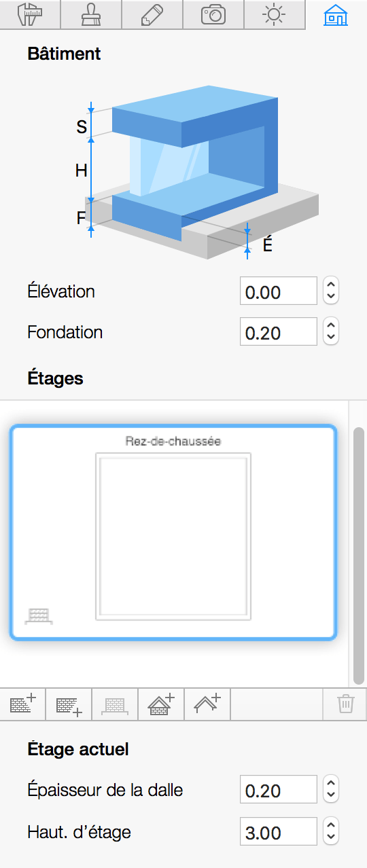Open the camera settings tab
Image resolution: width=367 pixels, height=868 pixels.
tap(213, 14)
